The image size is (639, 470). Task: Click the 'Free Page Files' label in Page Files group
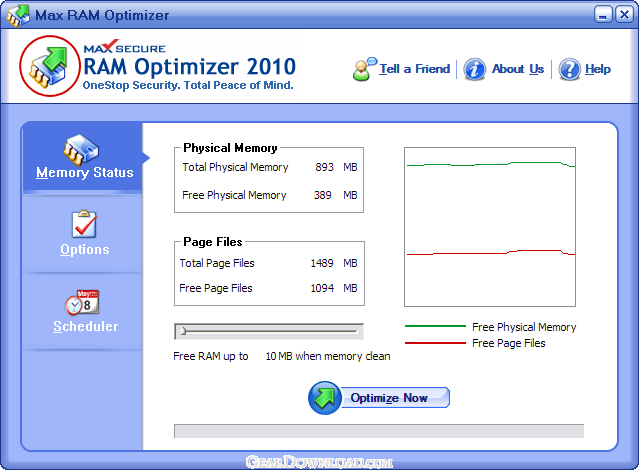click(216, 288)
